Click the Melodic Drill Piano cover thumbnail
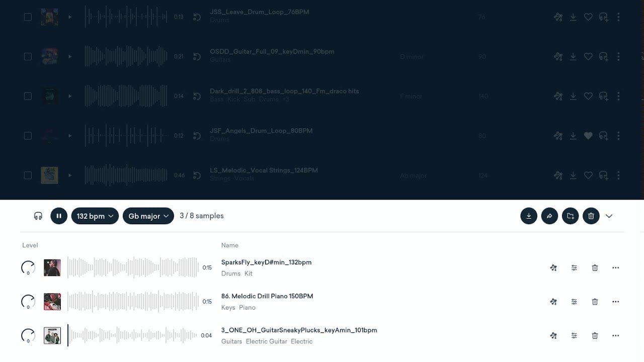Screen dimensions: 644x362 (x=52, y=302)
